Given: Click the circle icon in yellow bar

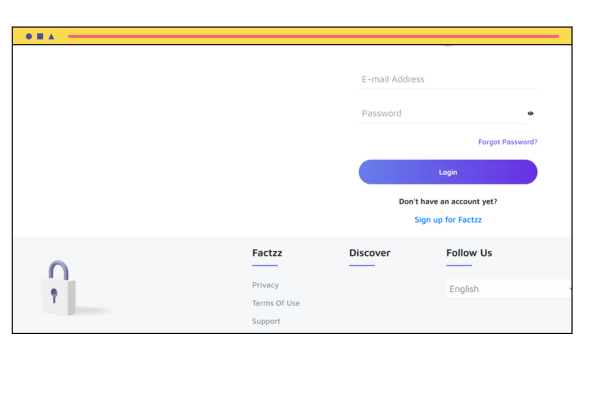Looking at the screenshot, I should (29, 36).
